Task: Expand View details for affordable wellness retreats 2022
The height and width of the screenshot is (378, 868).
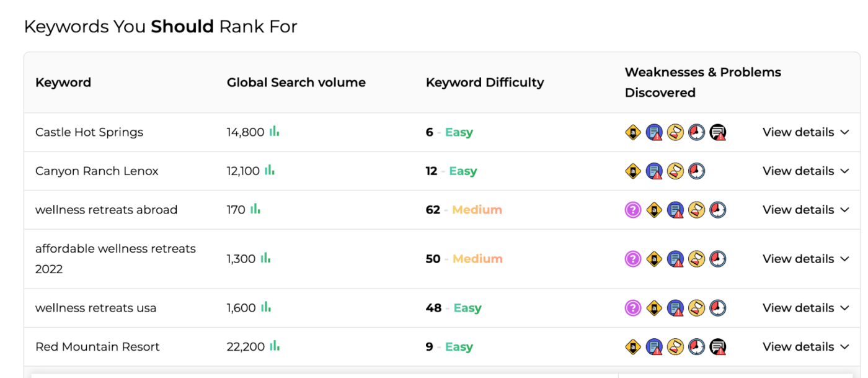Action: tap(805, 259)
